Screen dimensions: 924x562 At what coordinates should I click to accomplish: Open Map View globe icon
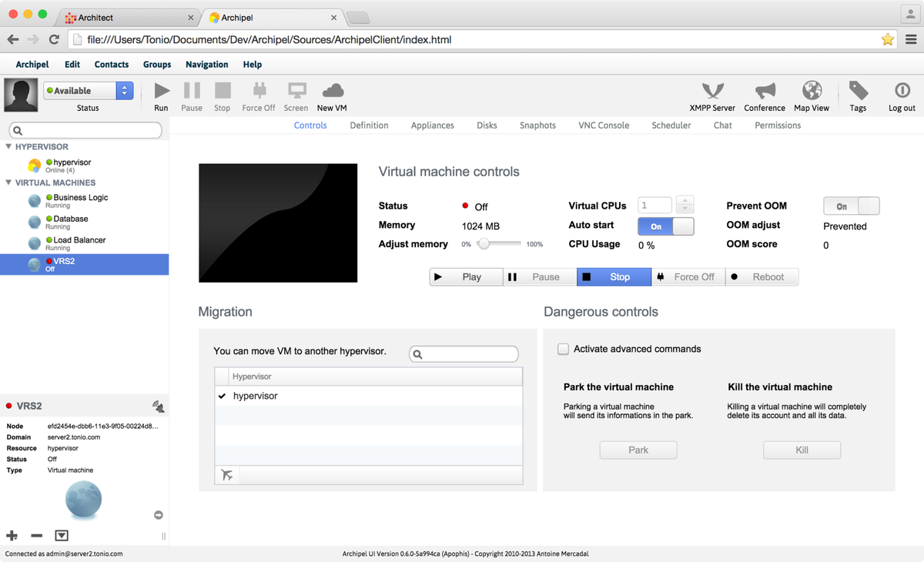(x=812, y=91)
